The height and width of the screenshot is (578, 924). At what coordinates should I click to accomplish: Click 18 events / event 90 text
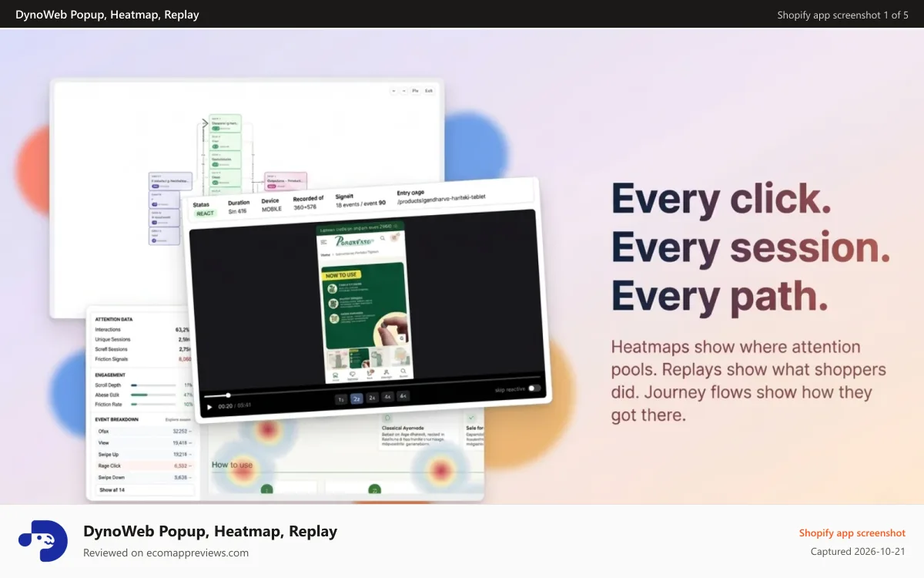click(x=360, y=205)
